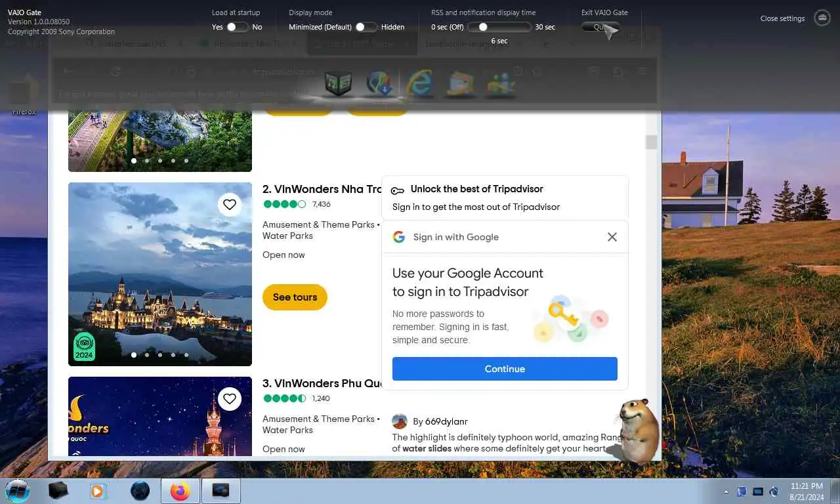Open the dark globe icon on taskbar
840x504 pixels.
coord(140,490)
